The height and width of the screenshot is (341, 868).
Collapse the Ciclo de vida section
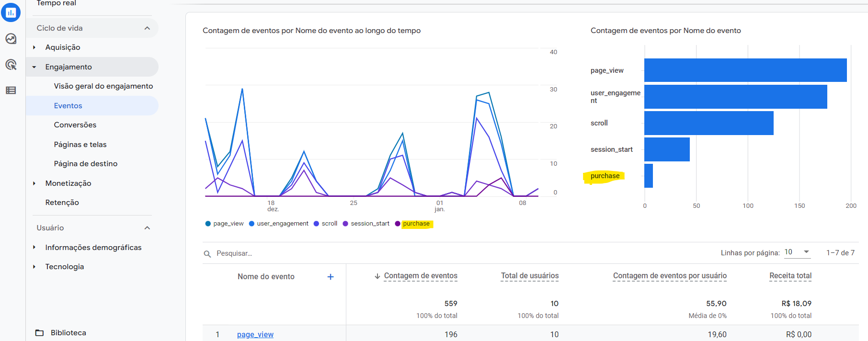point(147,28)
